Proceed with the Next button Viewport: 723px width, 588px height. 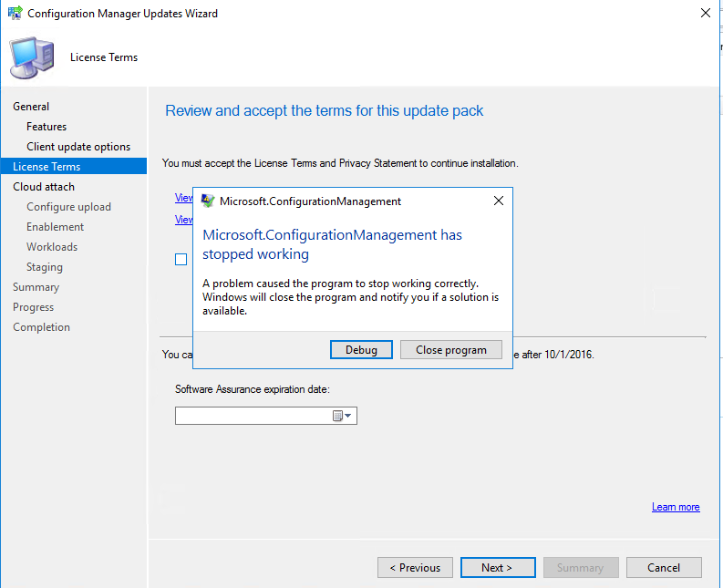(498, 567)
